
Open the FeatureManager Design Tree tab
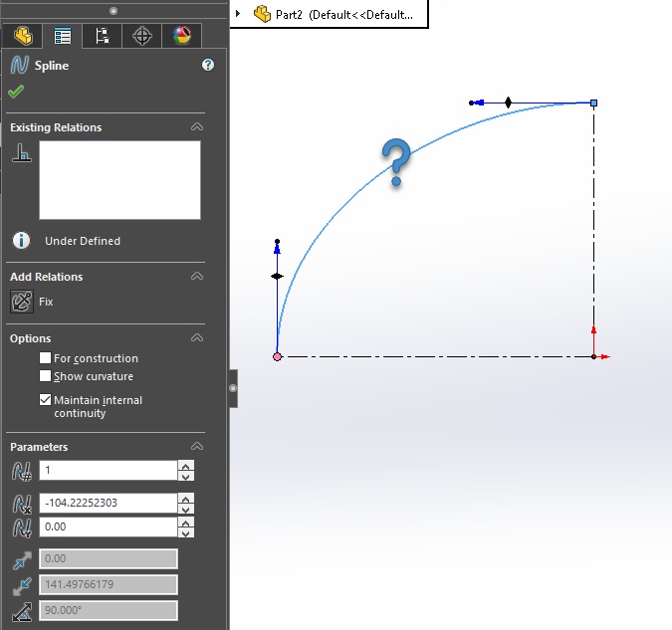point(22,36)
